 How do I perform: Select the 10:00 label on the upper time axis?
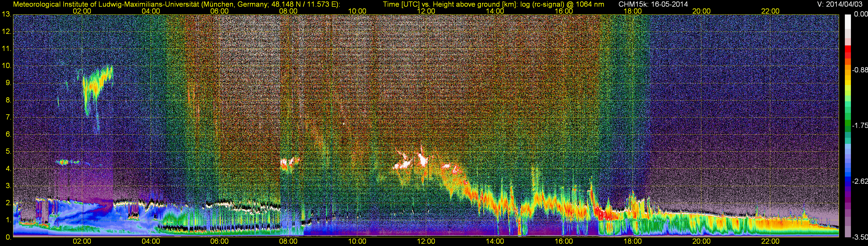point(357,11)
